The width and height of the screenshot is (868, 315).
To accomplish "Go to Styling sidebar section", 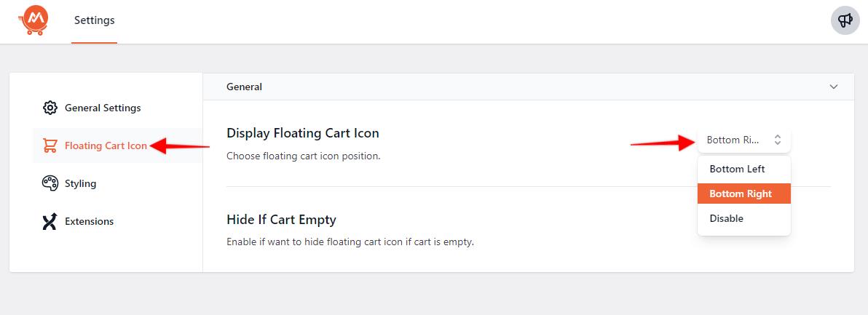I will pyautogui.click(x=80, y=183).
